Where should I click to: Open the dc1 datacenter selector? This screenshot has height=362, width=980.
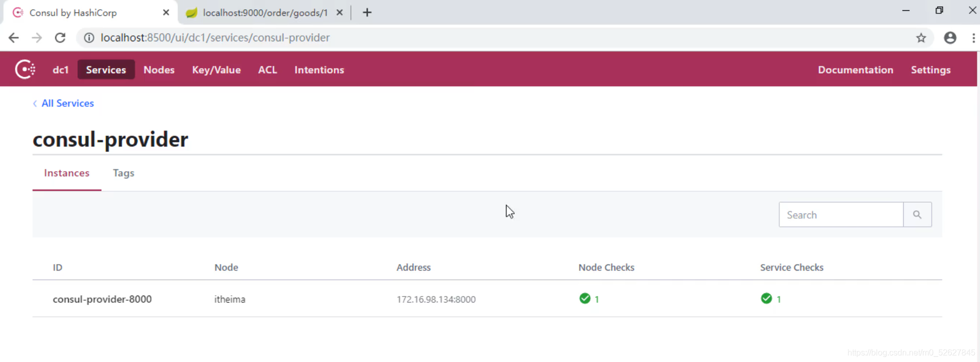60,70
